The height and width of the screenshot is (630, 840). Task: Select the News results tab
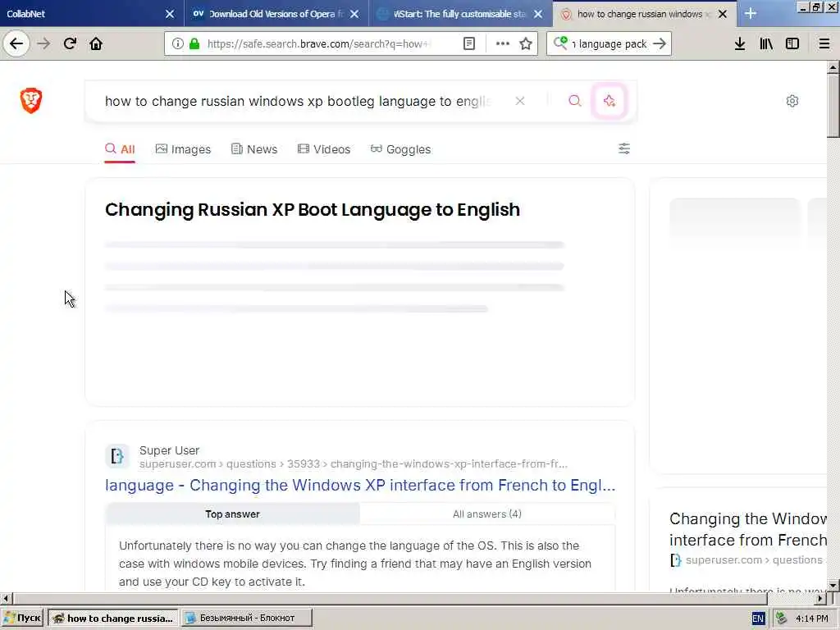click(x=254, y=149)
